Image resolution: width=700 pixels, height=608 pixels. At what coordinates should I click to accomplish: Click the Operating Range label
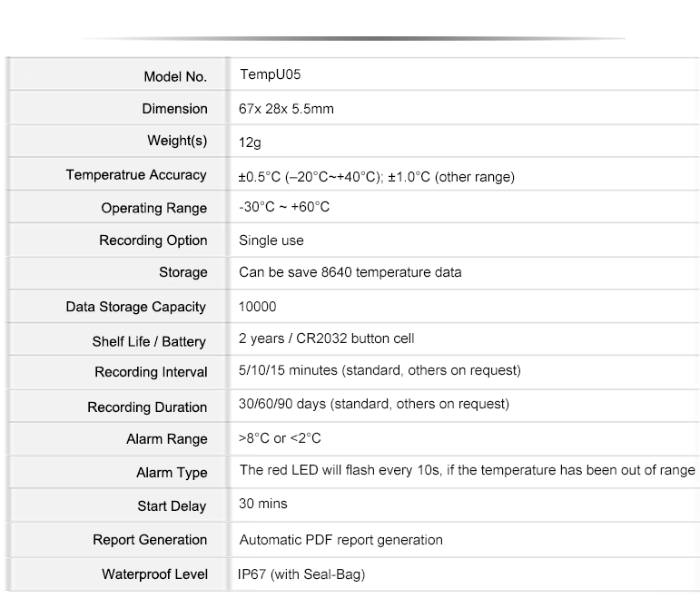click(154, 208)
